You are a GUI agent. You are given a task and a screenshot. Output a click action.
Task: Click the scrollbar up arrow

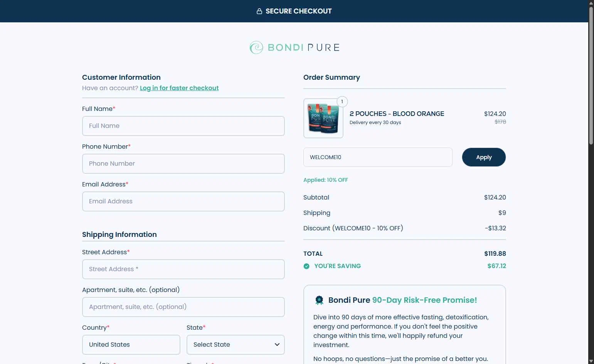pyautogui.click(x=591, y=3)
